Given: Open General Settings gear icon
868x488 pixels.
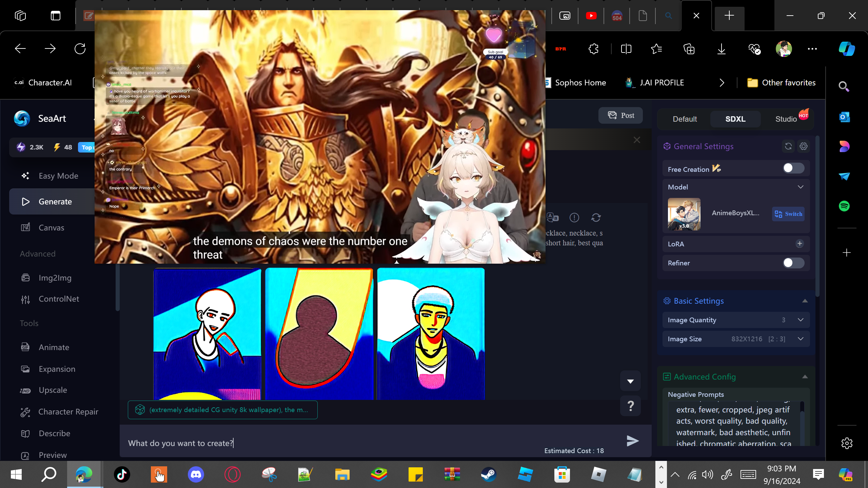Looking at the screenshot, I should pos(804,146).
